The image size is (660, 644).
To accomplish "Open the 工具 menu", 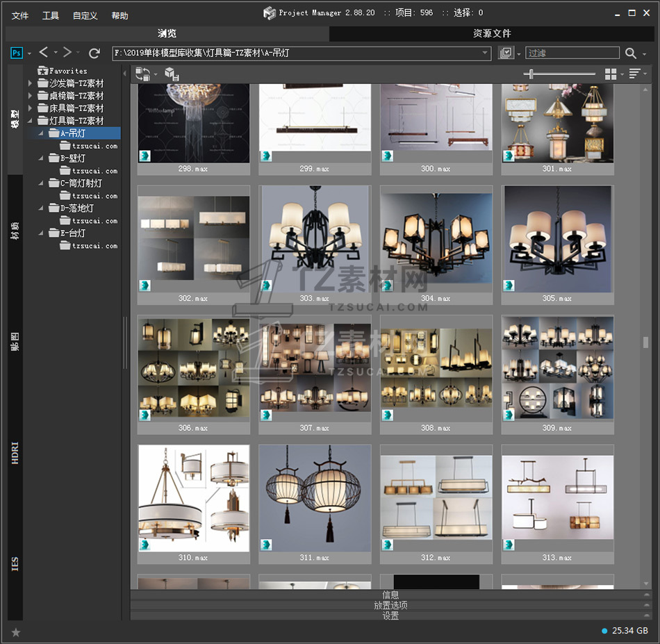I will (51, 15).
